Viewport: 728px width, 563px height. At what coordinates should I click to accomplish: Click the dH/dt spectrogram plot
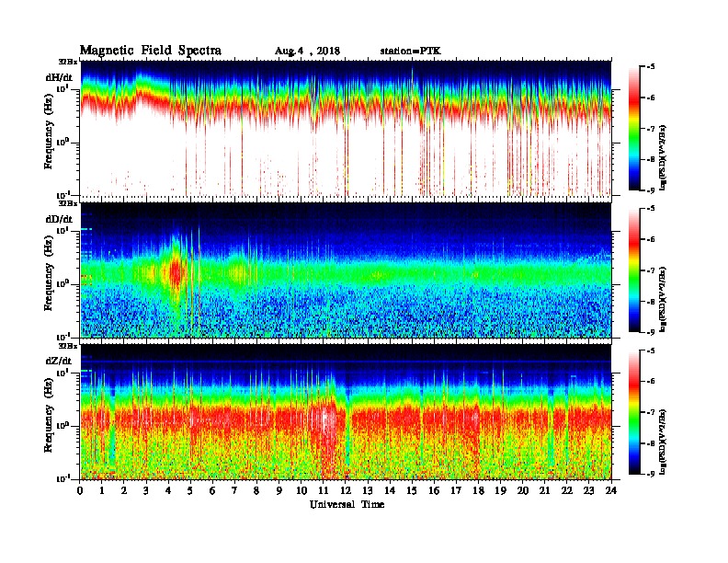click(x=346, y=128)
